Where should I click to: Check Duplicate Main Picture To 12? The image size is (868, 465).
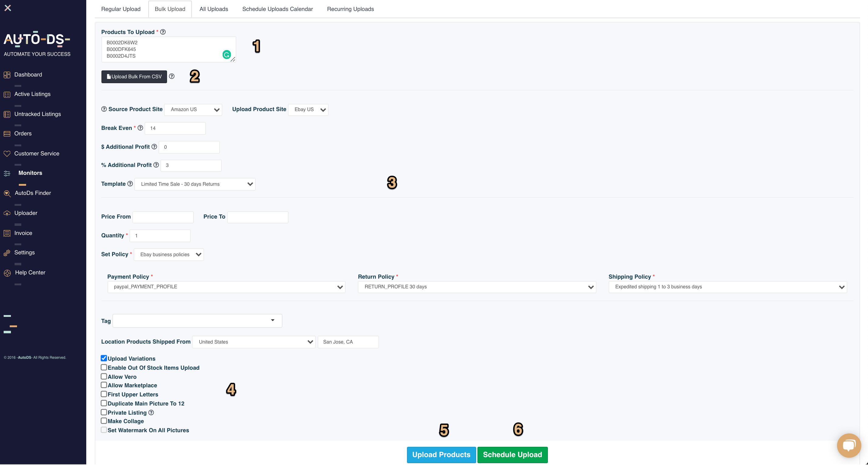pos(104,403)
